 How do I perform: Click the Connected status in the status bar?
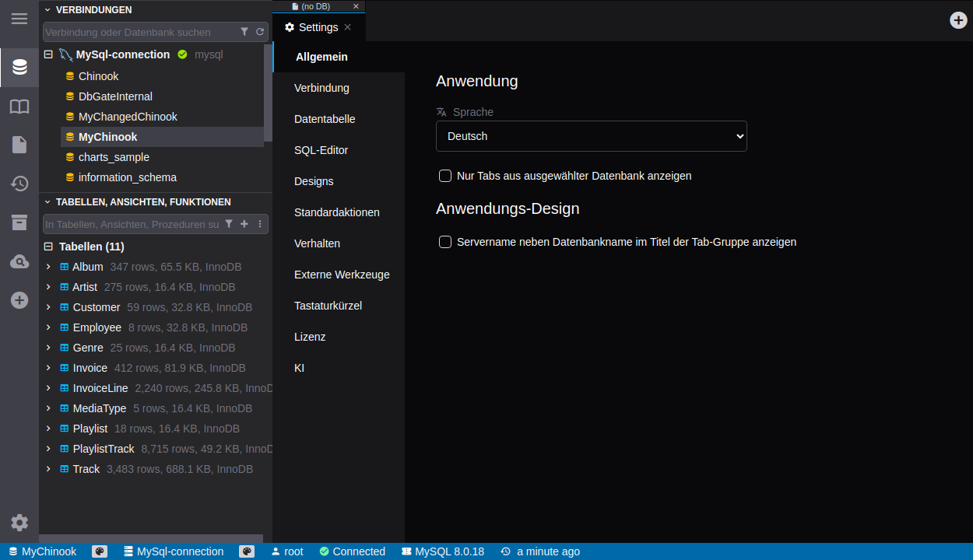pos(352,551)
